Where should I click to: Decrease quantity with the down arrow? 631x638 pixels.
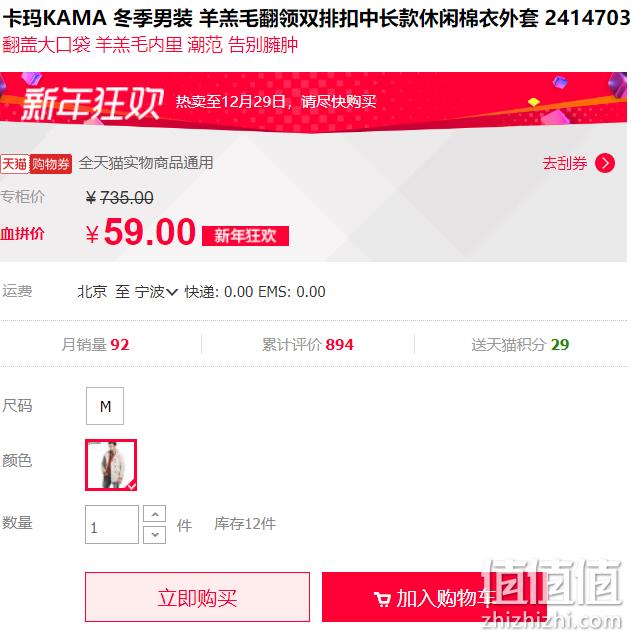(155, 535)
